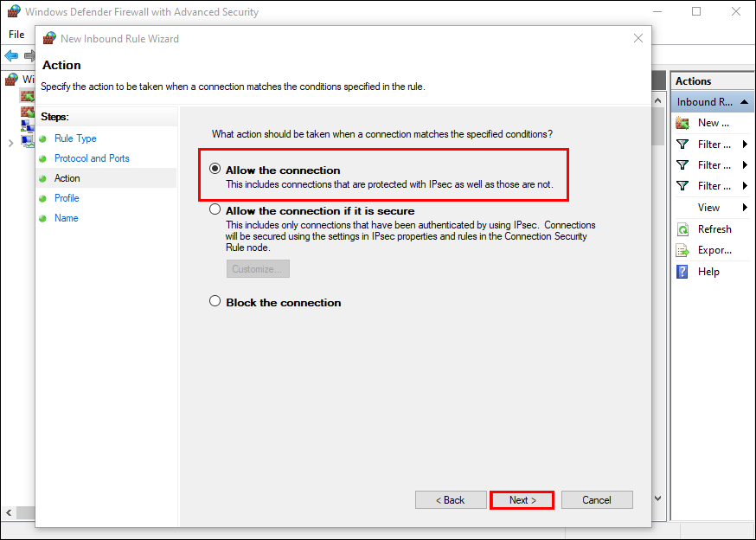This screenshot has height=540, width=756.
Task: Select the Allow the connection radio button
Action: [x=215, y=170]
